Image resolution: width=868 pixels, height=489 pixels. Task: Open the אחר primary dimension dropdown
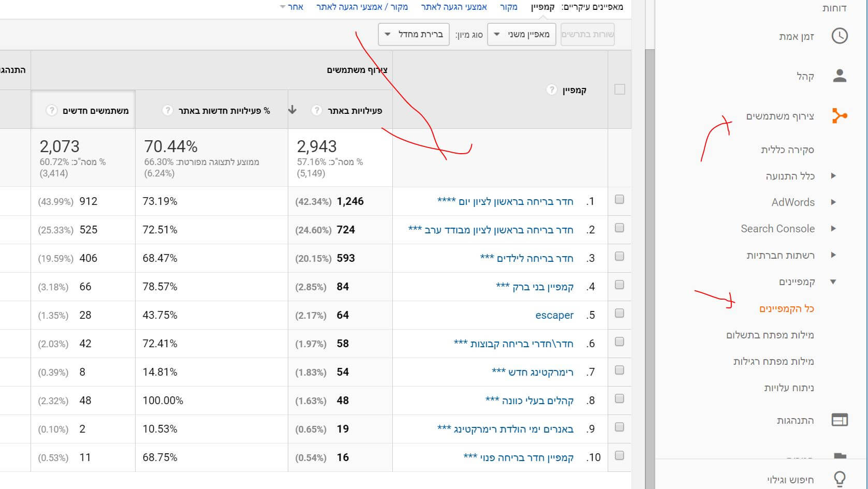(291, 7)
